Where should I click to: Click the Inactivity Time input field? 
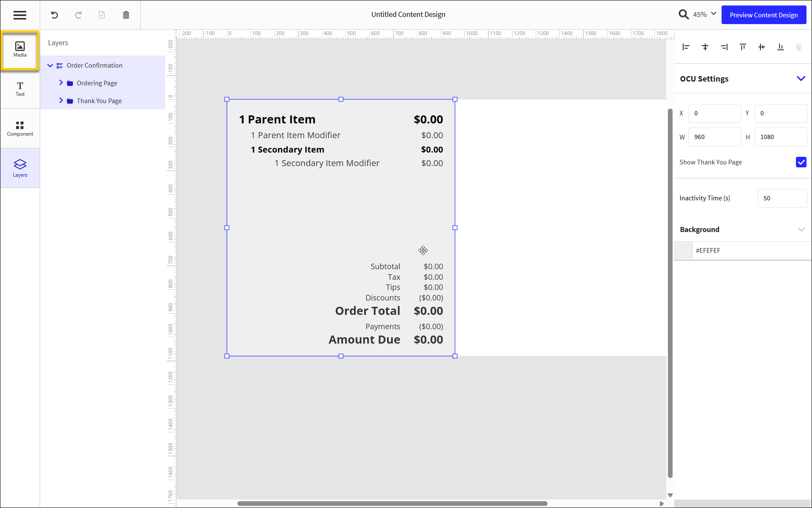click(782, 198)
